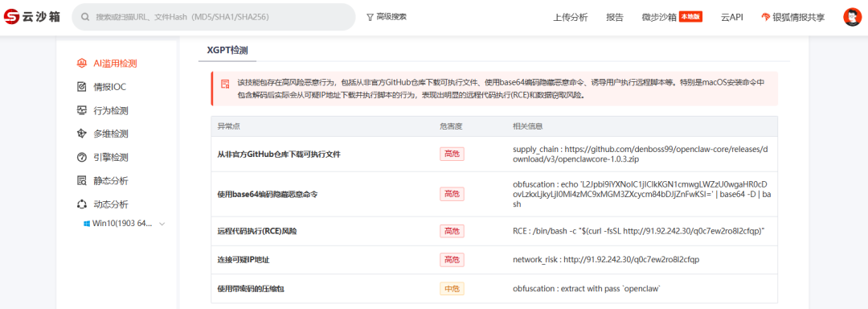Viewport: 868px width, 309px height.
Task: Click 高危 tag in the suspicious IP row
Action: pyautogui.click(x=452, y=260)
